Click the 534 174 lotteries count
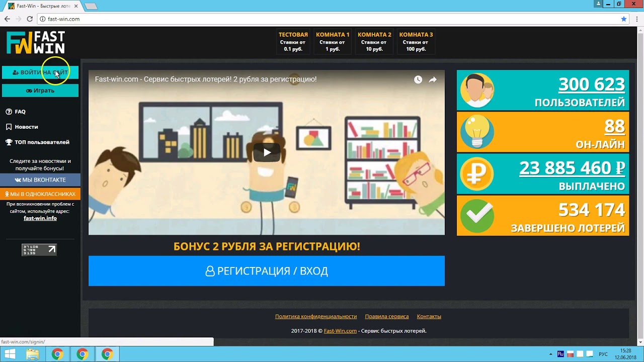644x362 pixels. click(592, 210)
